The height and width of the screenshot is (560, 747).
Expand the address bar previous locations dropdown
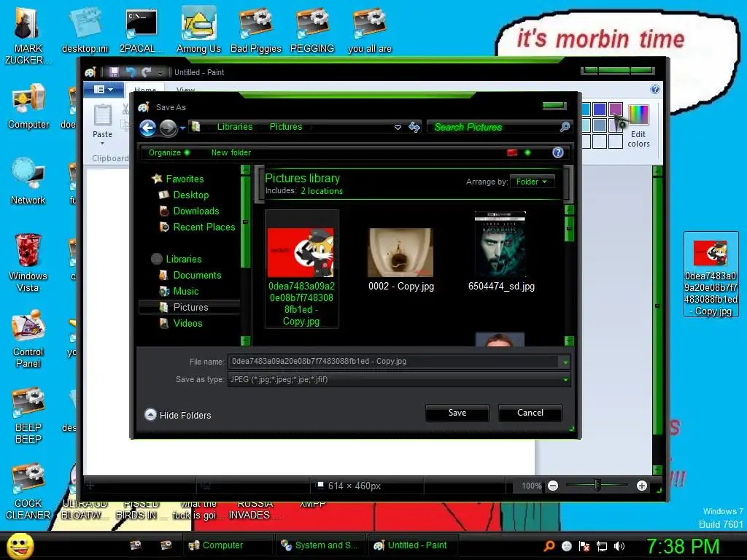pyautogui.click(x=398, y=127)
